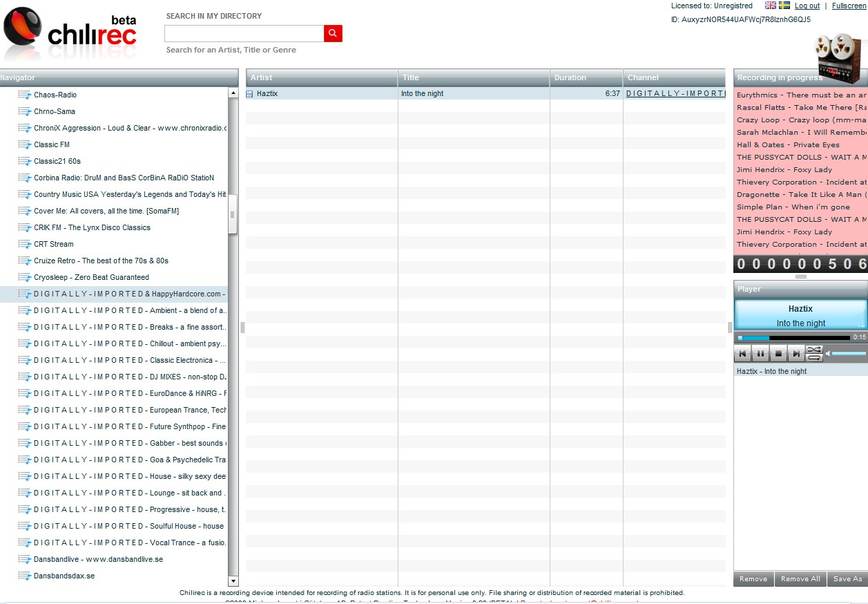
Task: Click the Navigator scrollbar thumb
Action: pyautogui.click(x=233, y=214)
